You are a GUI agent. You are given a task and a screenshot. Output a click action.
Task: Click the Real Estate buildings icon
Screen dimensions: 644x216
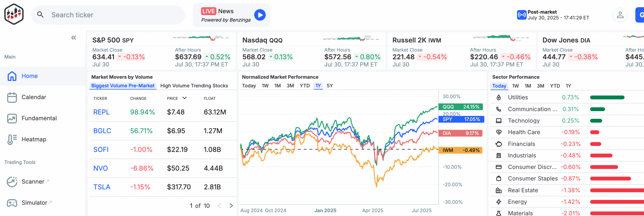pos(499,190)
